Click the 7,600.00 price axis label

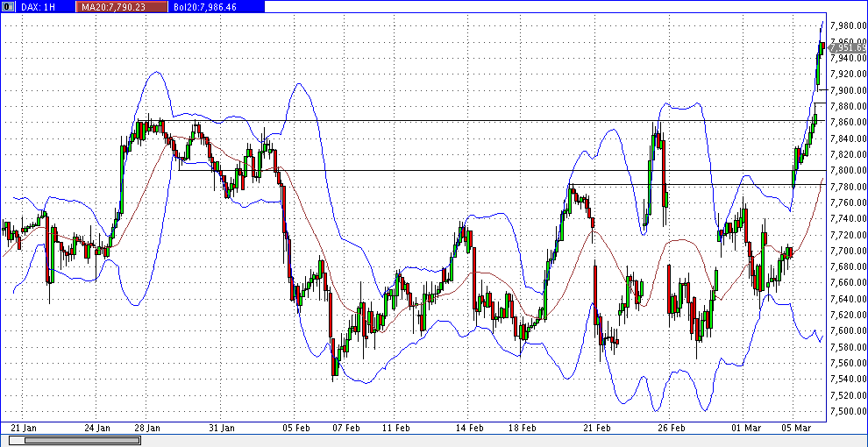pyautogui.click(x=848, y=330)
